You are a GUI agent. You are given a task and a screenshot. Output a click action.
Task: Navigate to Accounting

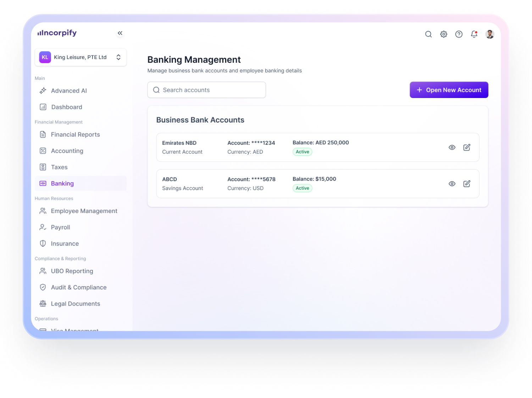81,151
